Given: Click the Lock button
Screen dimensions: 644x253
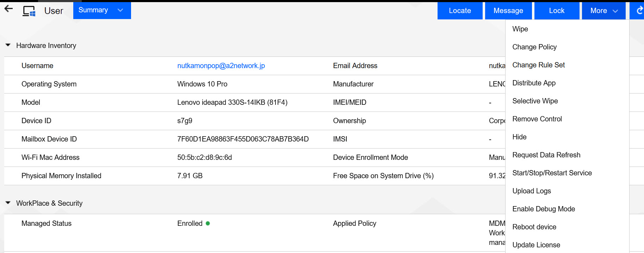Looking at the screenshot, I should (x=557, y=11).
